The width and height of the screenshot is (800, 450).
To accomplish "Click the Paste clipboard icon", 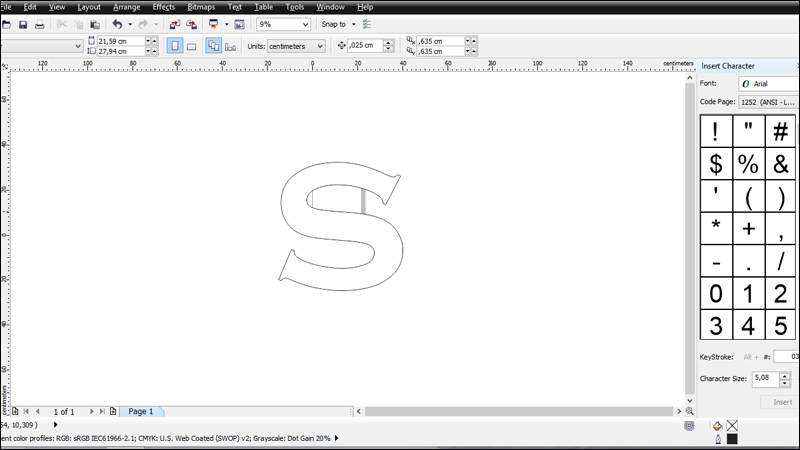I will pyautogui.click(x=96, y=24).
